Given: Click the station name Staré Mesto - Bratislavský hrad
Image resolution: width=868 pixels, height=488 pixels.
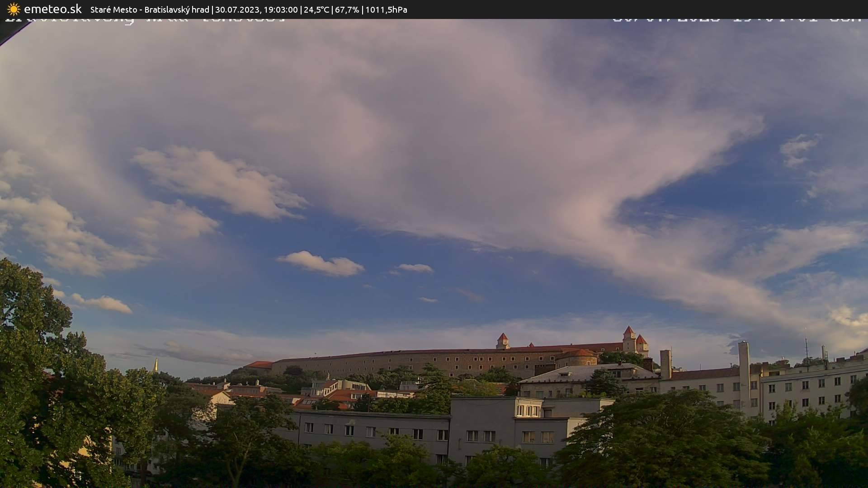Looking at the screenshot, I should point(149,9).
